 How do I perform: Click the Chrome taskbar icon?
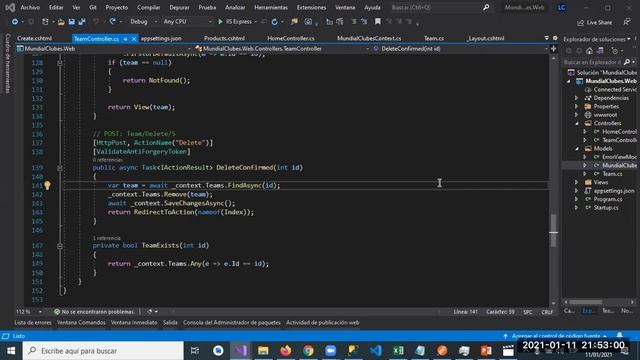pos(308,351)
